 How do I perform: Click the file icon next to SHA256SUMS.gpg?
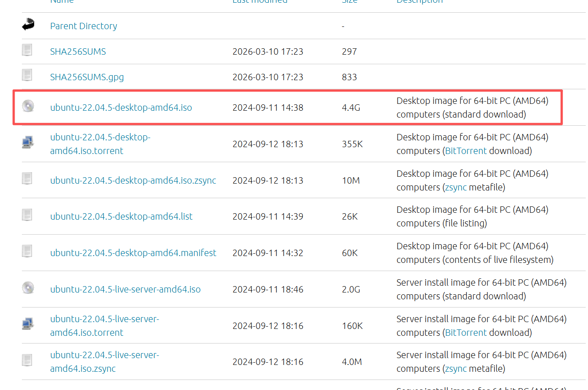coord(27,75)
